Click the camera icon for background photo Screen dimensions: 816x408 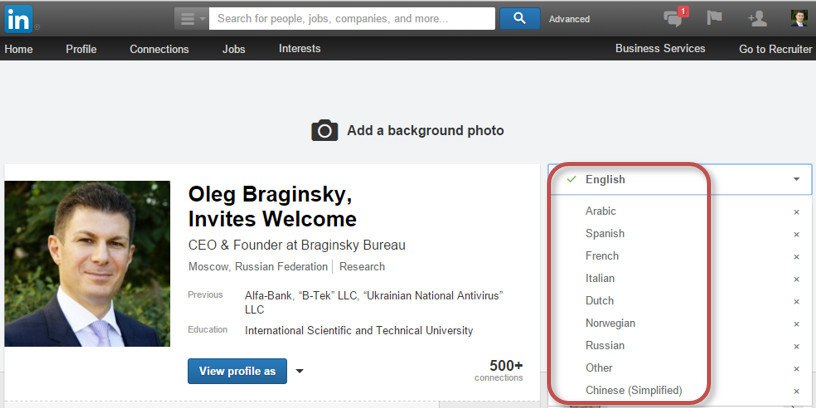click(324, 130)
